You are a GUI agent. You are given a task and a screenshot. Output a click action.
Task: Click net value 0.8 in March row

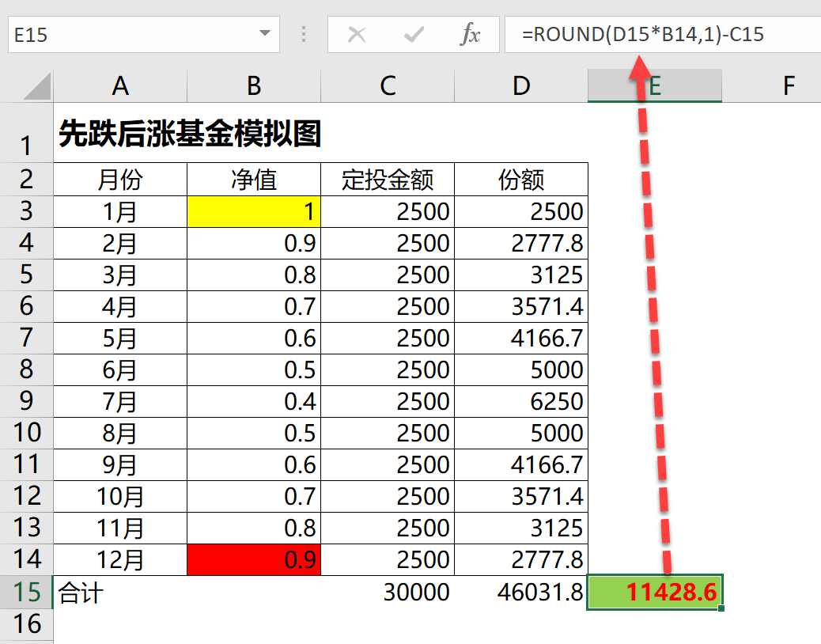pos(254,275)
